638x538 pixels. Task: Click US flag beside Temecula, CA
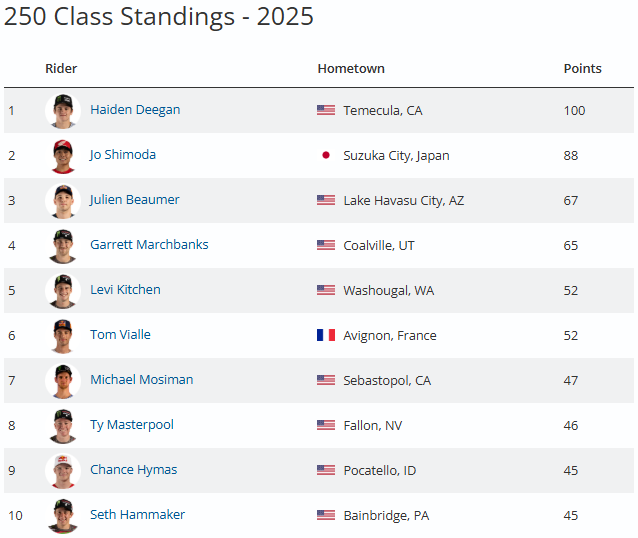(326, 110)
